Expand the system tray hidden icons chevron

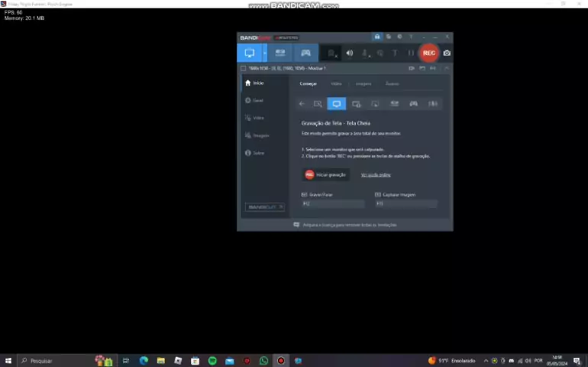486,361
